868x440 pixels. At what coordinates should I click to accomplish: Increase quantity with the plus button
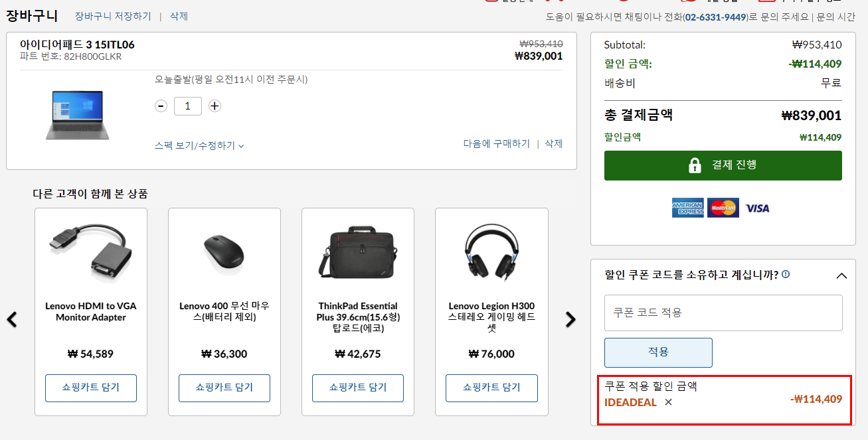pos(215,106)
